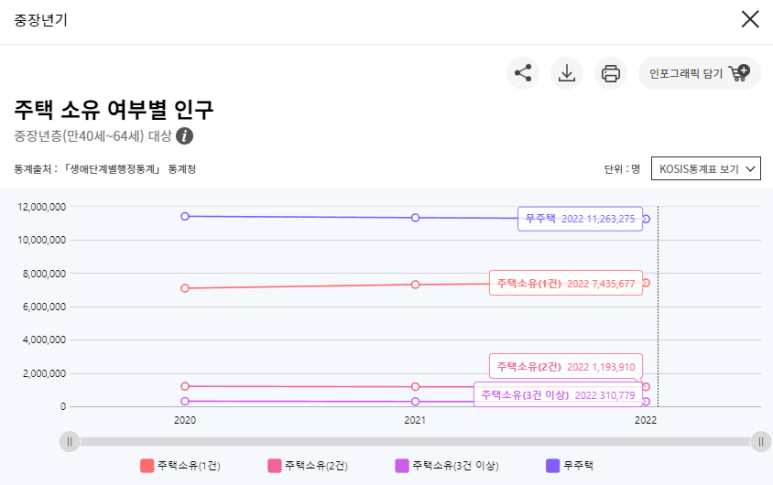Click the gray range slider track
Image resolution: width=773 pixels, height=485 pixels.
[x=415, y=442]
